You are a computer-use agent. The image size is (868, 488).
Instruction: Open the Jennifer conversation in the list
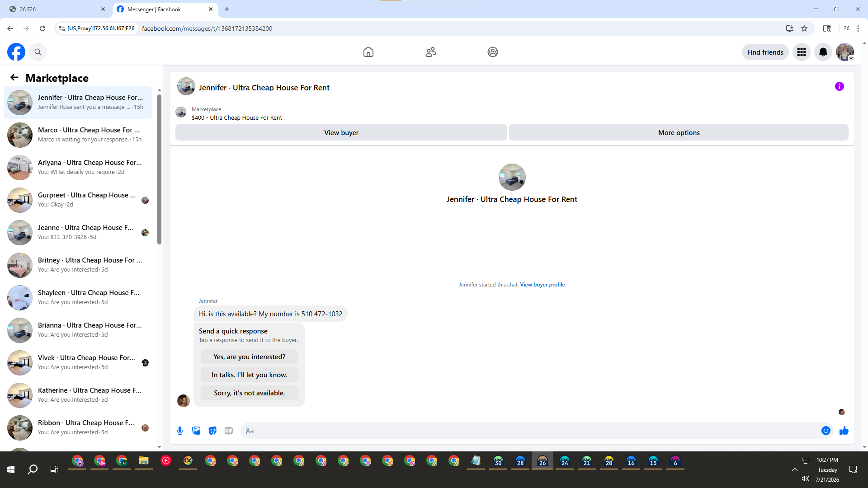pos(78,103)
